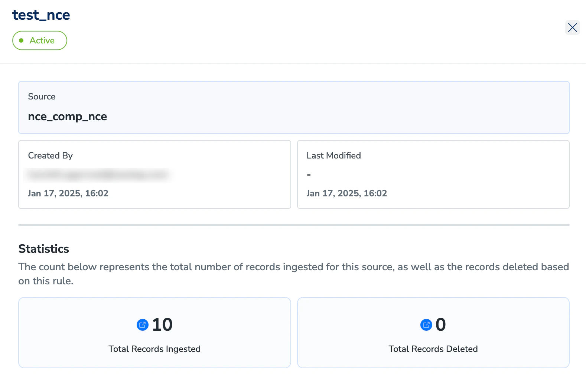Click the Total Records Ingested label
This screenshot has width=586, height=392.
coord(154,349)
